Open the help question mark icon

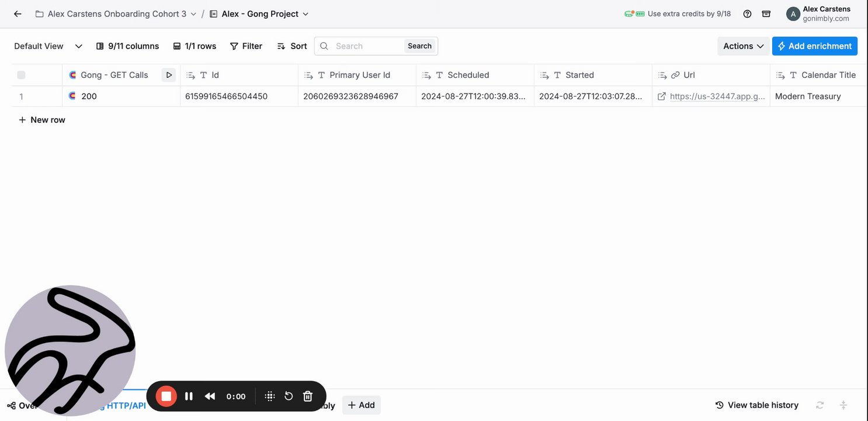pyautogui.click(x=747, y=14)
